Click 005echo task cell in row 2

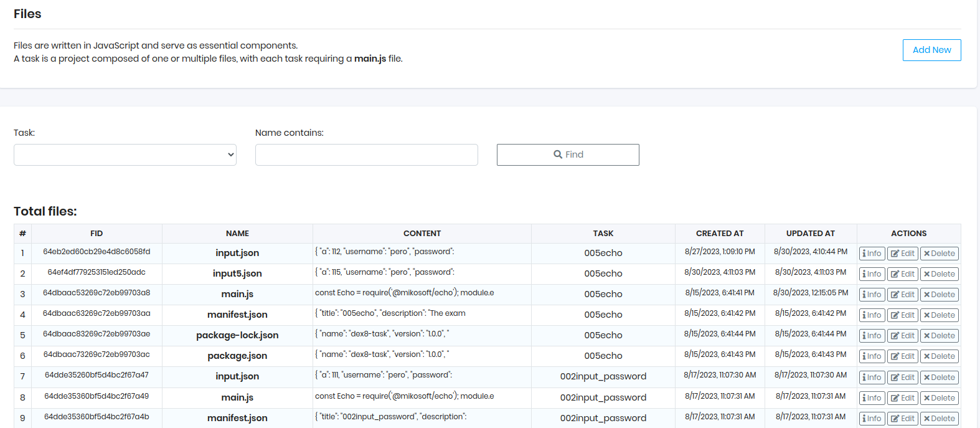pos(603,273)
